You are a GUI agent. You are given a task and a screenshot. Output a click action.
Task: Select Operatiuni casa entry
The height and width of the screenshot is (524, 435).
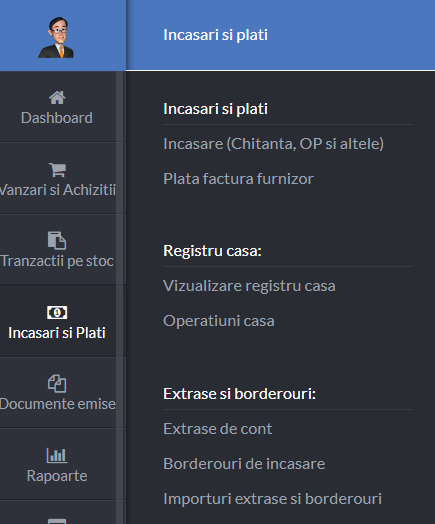click(219, 321)
